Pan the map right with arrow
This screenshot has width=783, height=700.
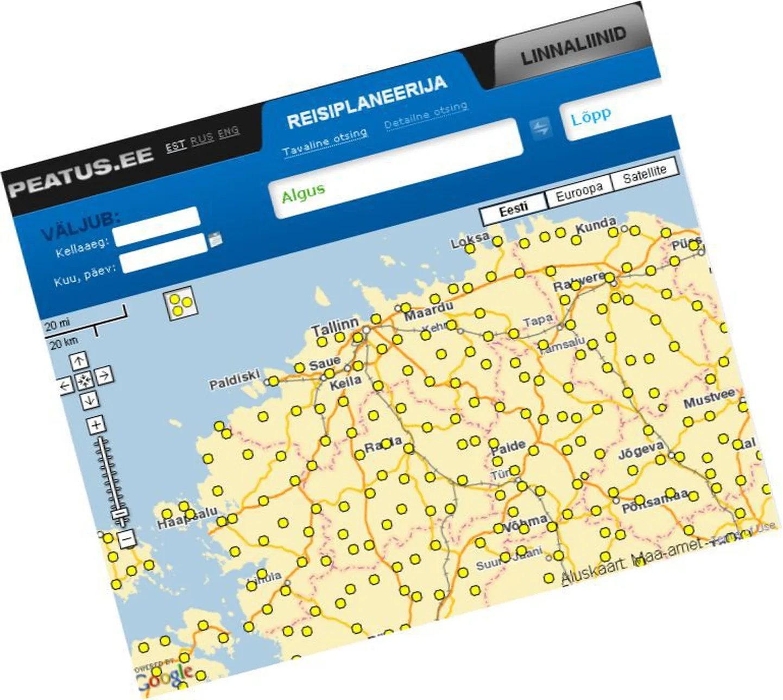[x=104, y=374]
